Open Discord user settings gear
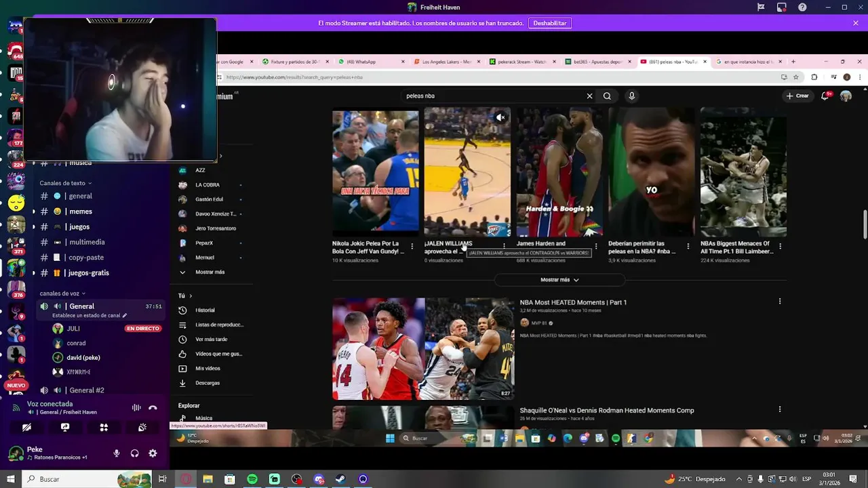 pos(153,453)
